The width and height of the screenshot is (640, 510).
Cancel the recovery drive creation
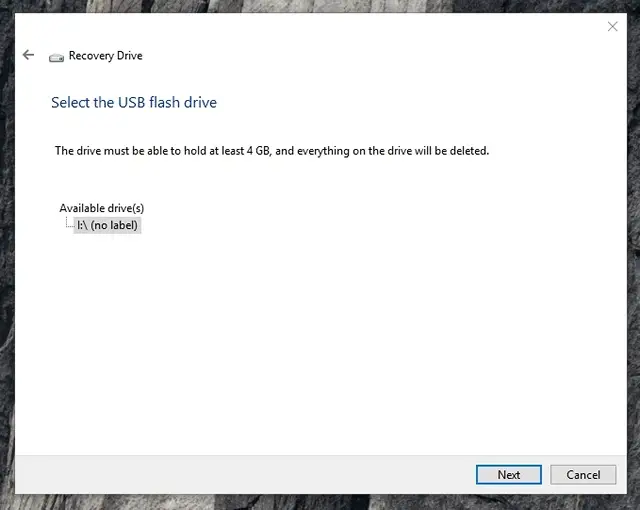(583, 475)
